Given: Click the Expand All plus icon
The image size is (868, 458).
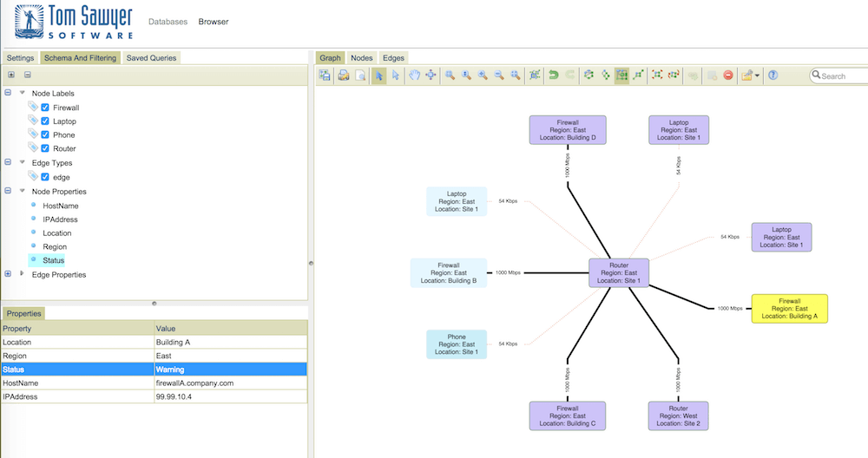Looking at the screenshot, I should [11, 75].
